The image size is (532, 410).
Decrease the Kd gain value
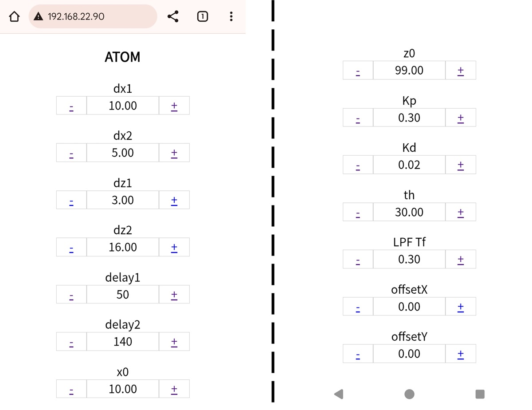tap(358, 166)
